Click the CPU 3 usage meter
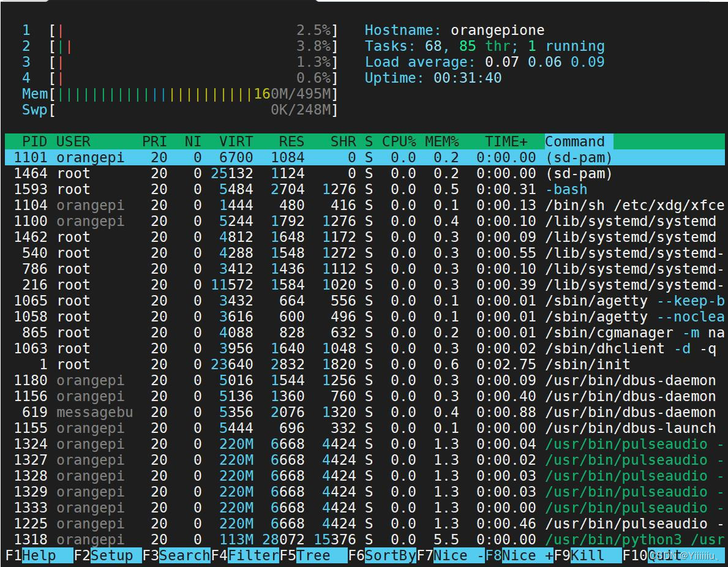 click(180, 62)
